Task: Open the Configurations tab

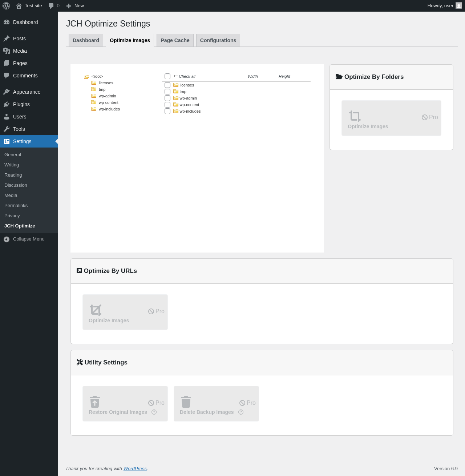Action: (x=218, y=40)
